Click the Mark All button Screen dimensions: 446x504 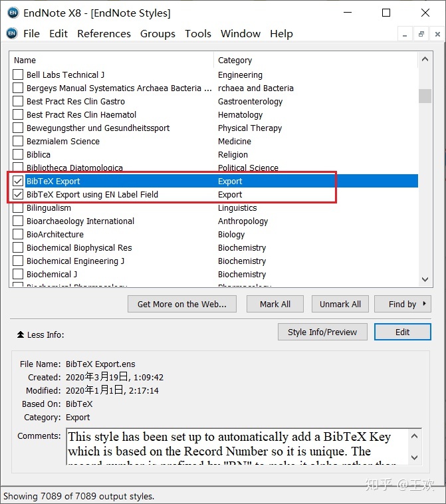coord(275,304)
